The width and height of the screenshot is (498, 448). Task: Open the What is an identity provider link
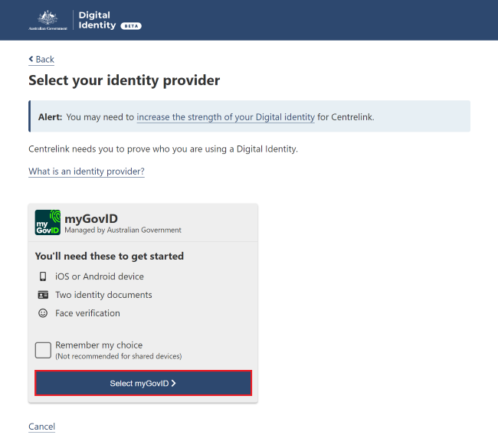click(87, 172)
